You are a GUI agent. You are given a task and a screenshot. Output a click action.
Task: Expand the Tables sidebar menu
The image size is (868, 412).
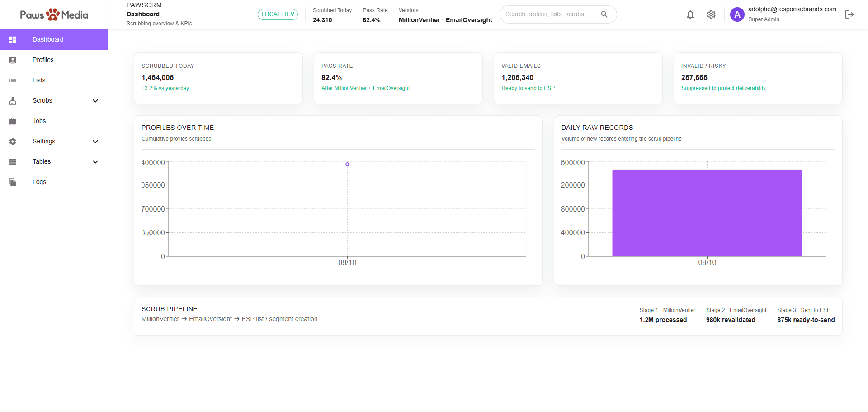pyautogui.click(x=95, y=161)
